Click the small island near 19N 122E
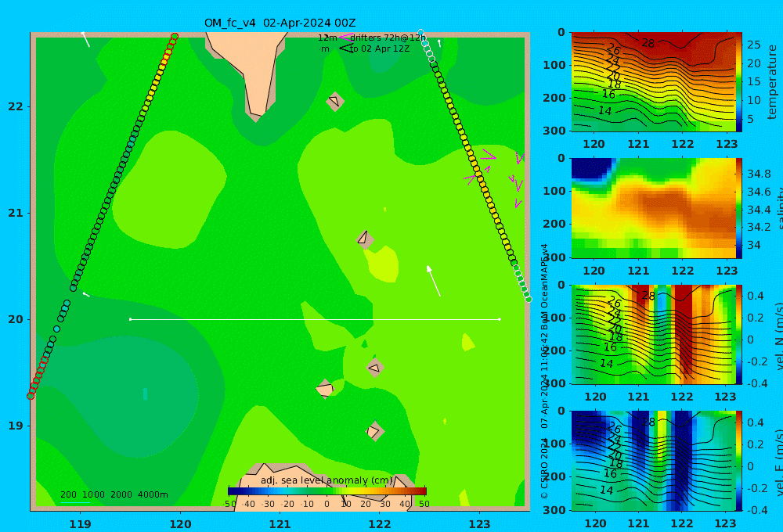The height and width of the screenshot is (532, 783). 374,431
